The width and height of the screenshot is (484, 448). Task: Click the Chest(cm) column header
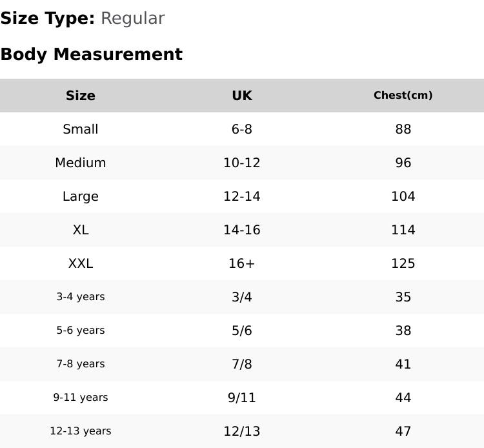[x=403, y=95]
